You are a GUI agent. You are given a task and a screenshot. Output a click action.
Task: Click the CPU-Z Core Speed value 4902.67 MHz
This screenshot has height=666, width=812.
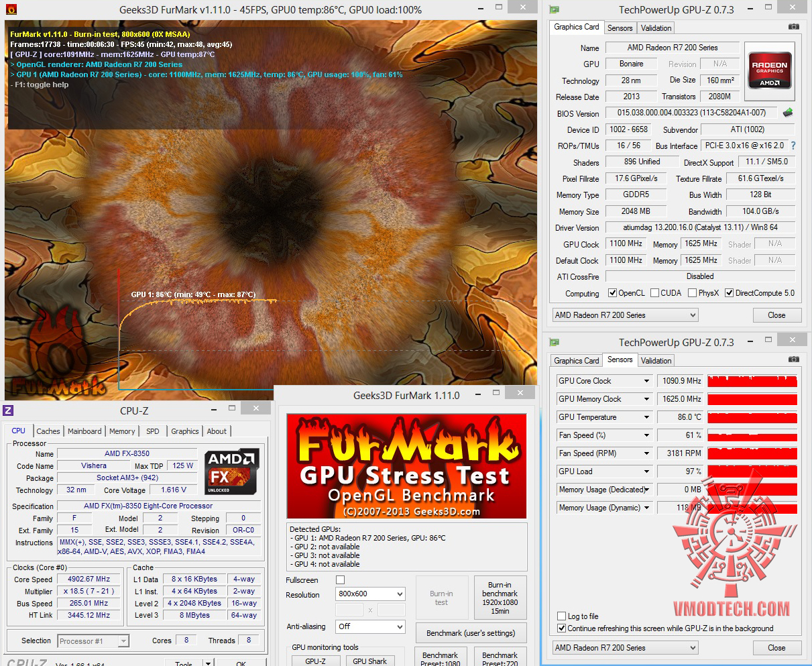(89, 579)
